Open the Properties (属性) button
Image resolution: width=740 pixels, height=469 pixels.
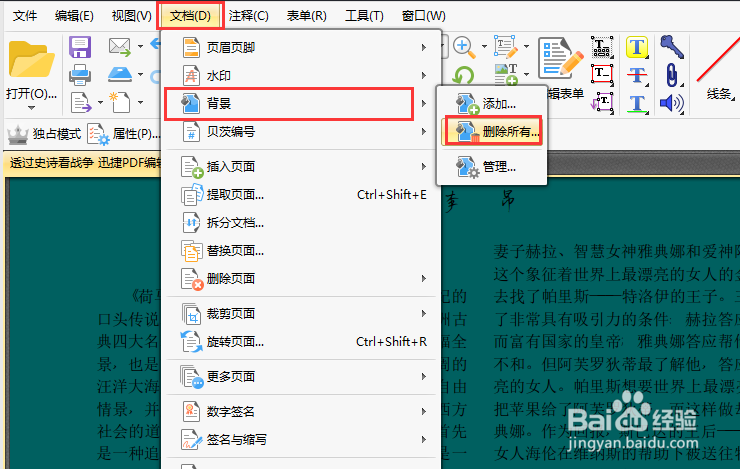(x=124, y=134)
